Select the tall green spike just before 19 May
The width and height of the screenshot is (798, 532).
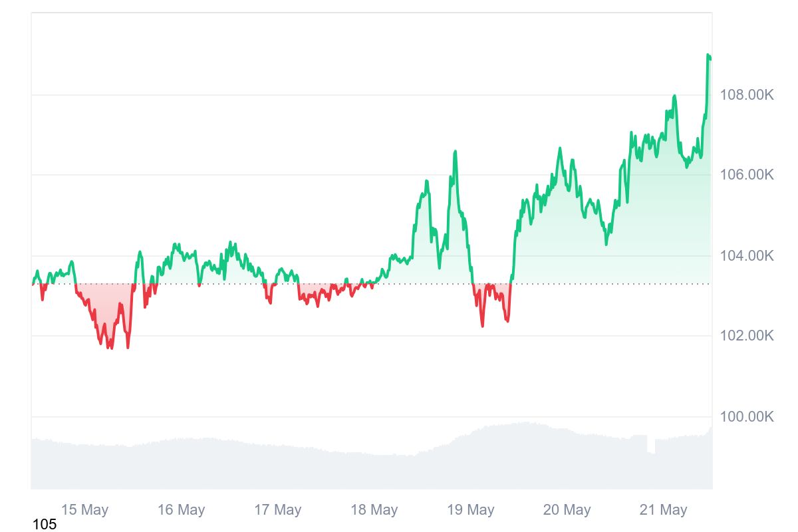455,152
